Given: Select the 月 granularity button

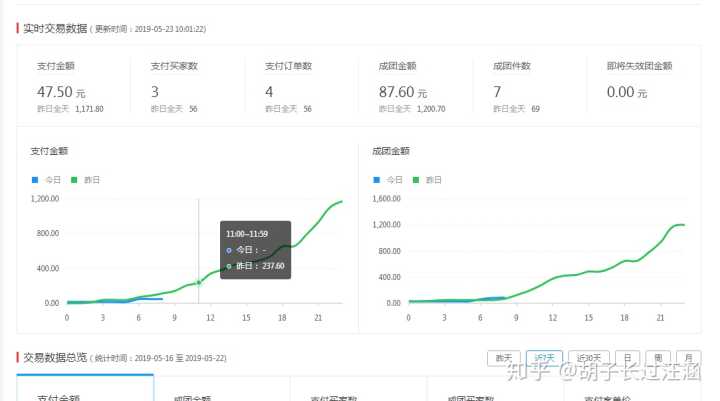Looking at the screenshot, I should (687, 357).
